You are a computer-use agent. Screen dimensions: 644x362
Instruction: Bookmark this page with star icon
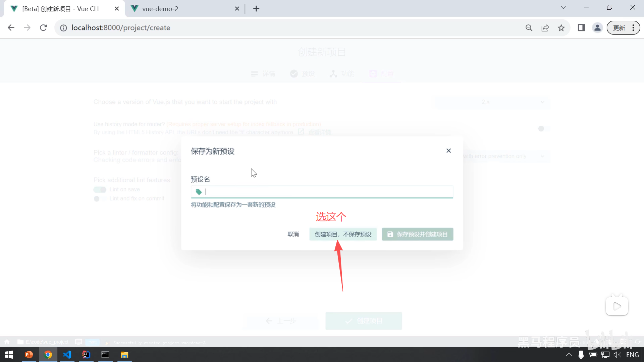click(561, 28)
